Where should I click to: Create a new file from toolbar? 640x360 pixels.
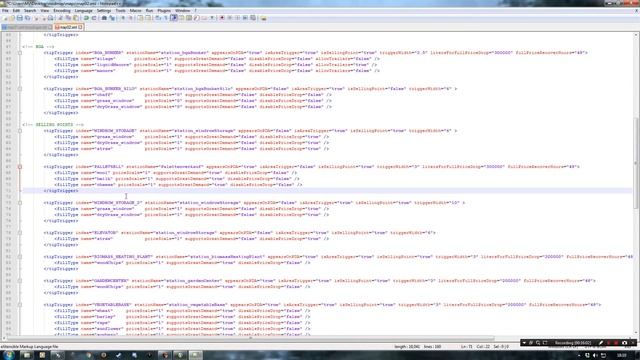coord(5,18)
